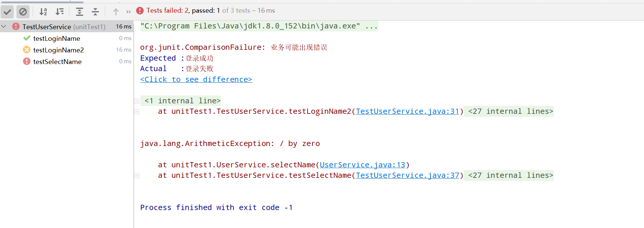
Task: Show more toolbar actions (double chevron)
Action: 129,12
